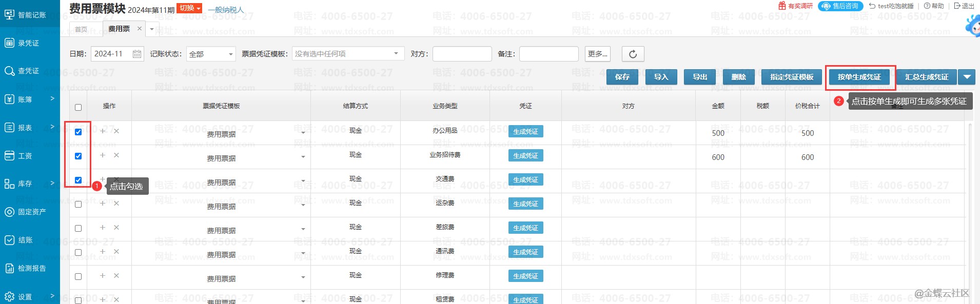Click the 对方 filter input field
Viewport: 980px width, 304px height.
(x=462, y=54)
